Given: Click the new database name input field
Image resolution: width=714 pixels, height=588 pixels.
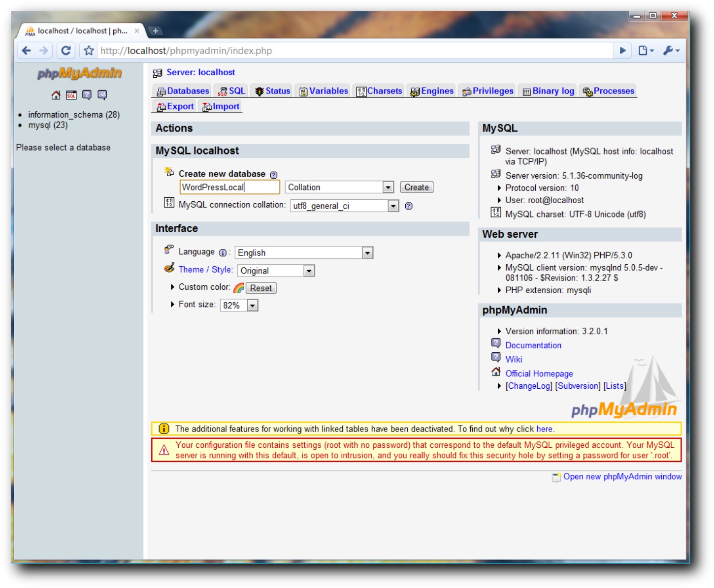Looking at the screenshot, I should (230, 187).
